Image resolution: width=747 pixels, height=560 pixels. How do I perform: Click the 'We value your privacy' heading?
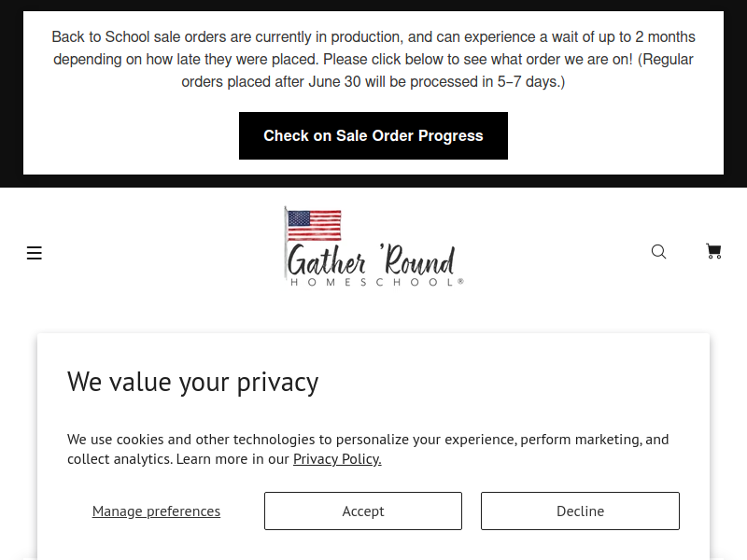click(x=193, y=382)
